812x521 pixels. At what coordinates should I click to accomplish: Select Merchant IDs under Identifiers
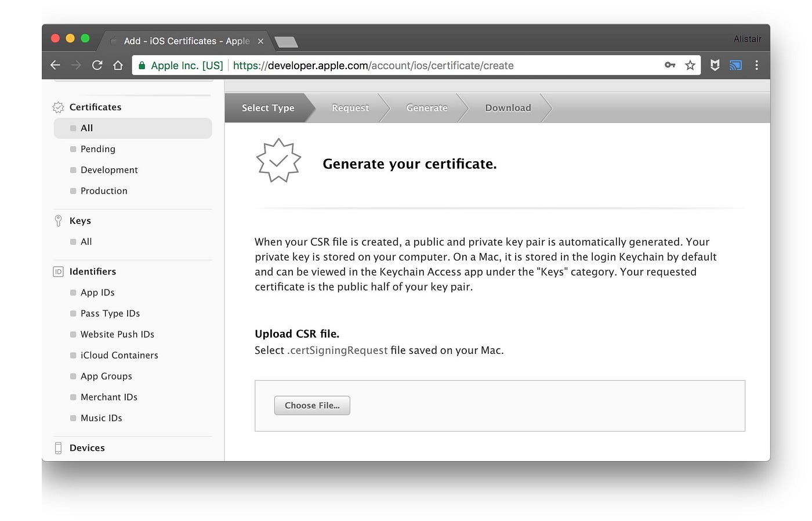(x=109, y=397)
